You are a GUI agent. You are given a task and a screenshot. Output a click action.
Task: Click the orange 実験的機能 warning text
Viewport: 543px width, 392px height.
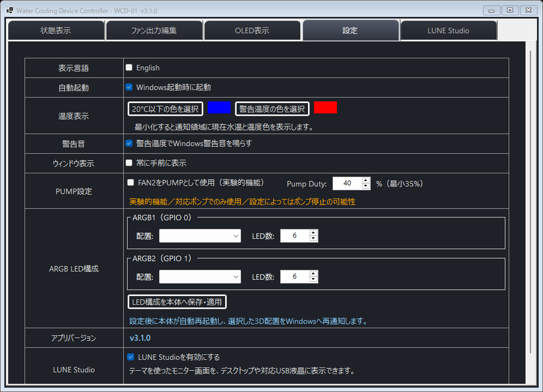coord(242,202)
